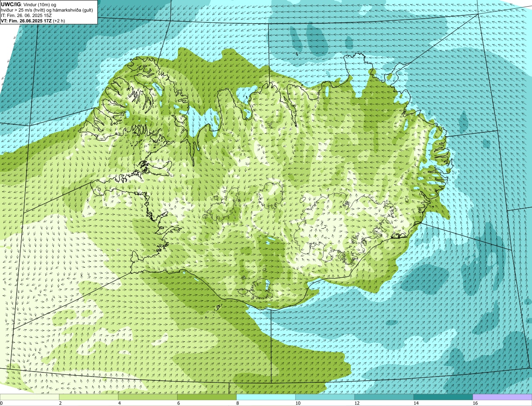Select the light green 2–4 m/s color swatch
The image size is (532, 406).
click(x=89, y=397)
